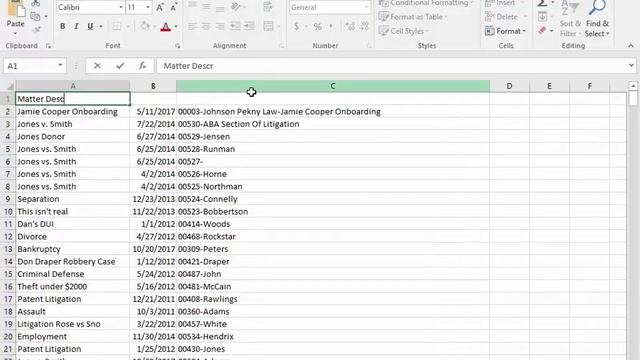
Task: Open the font size dropdown
Action: pyautogui.click(x=147, y=7)
